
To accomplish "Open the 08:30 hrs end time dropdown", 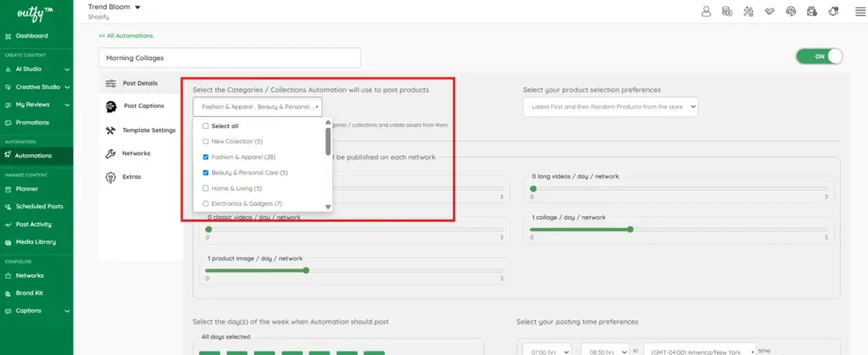I will point(605,351).
